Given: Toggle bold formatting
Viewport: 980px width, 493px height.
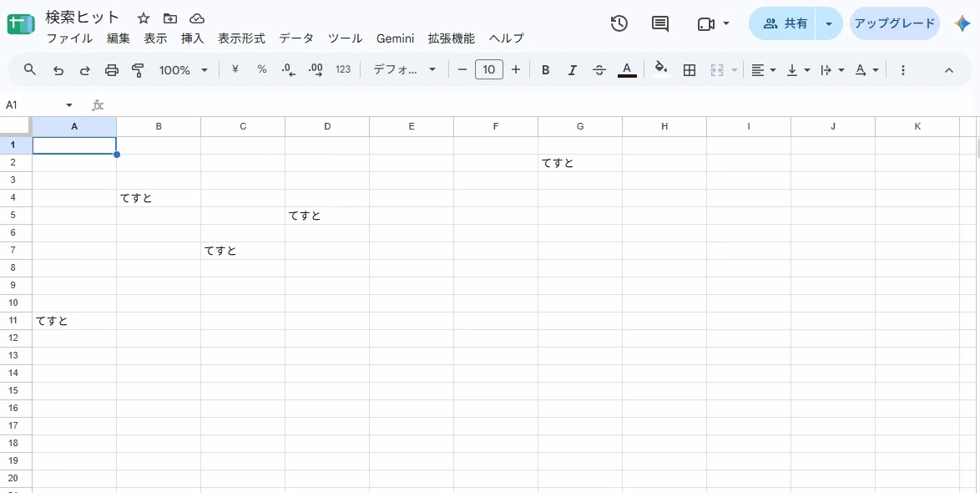Looking at the screenshot, I should pos(546,70).
